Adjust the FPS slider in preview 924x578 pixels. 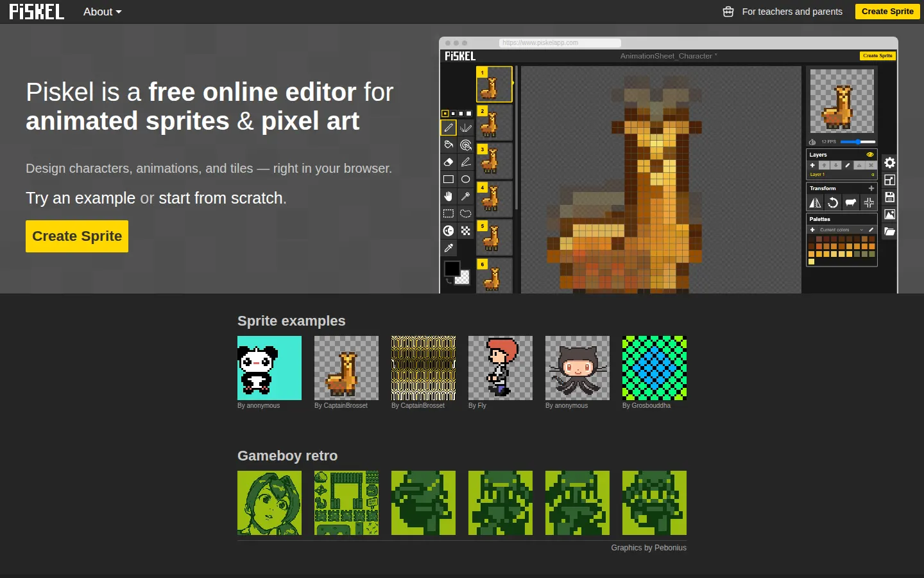point(858,142)
